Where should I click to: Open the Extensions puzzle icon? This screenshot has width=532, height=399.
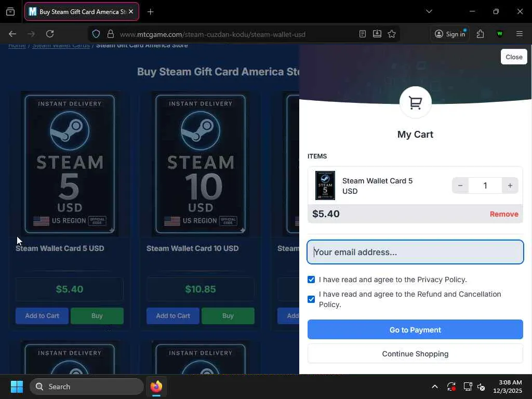(x=480, y=34)
